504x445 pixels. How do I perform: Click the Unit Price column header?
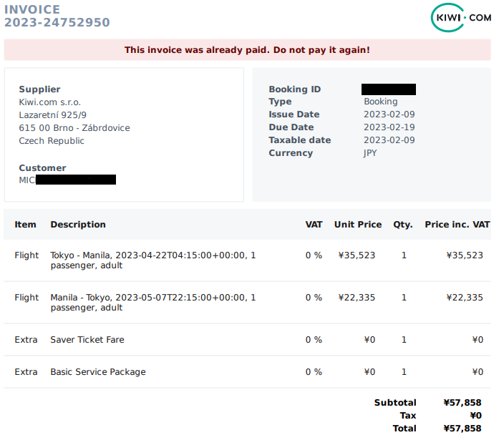point(358,225)
